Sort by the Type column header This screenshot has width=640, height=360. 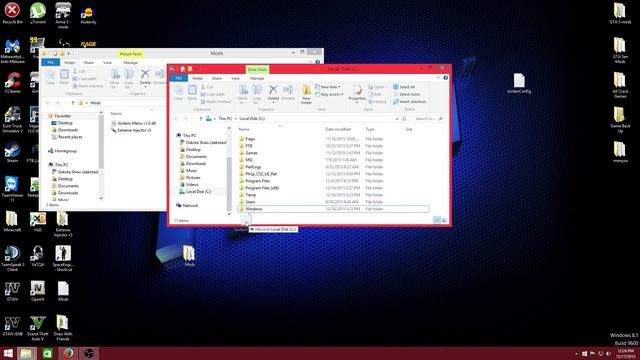click(x=370, y=129)
